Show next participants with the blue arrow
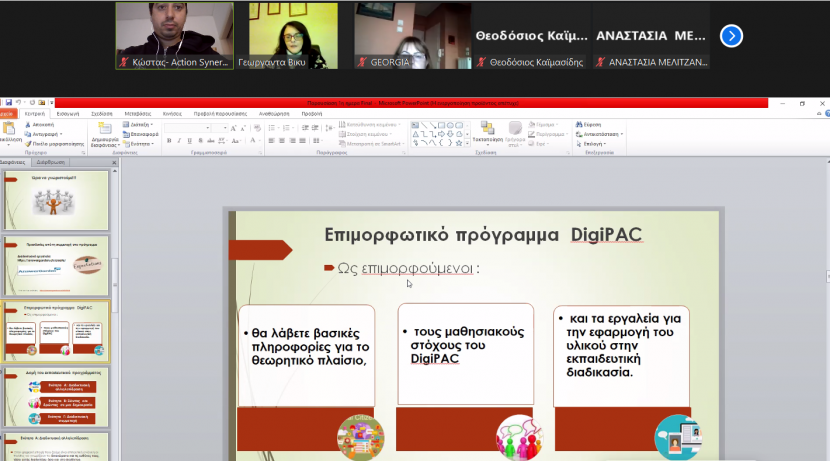 [x=731, y=36]
